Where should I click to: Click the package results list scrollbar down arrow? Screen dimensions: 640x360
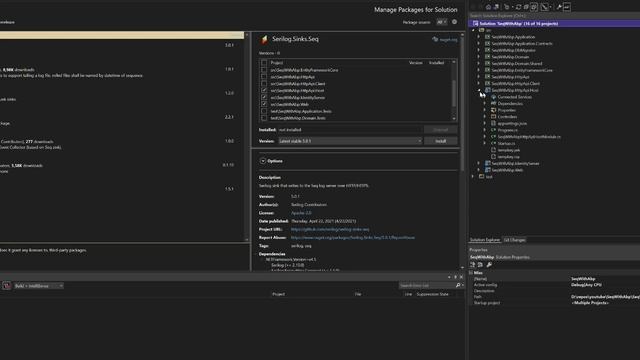(247, 240)
